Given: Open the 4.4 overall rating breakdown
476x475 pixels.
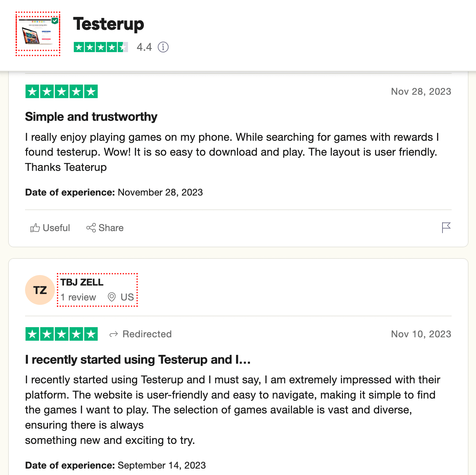Looking at the screenshot, I should click(x=144, y=47).
